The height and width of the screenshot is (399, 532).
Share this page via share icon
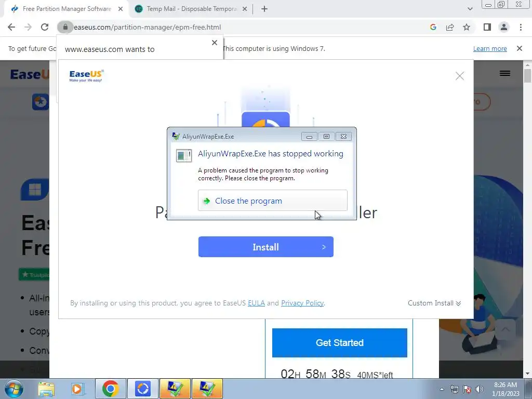450,27
